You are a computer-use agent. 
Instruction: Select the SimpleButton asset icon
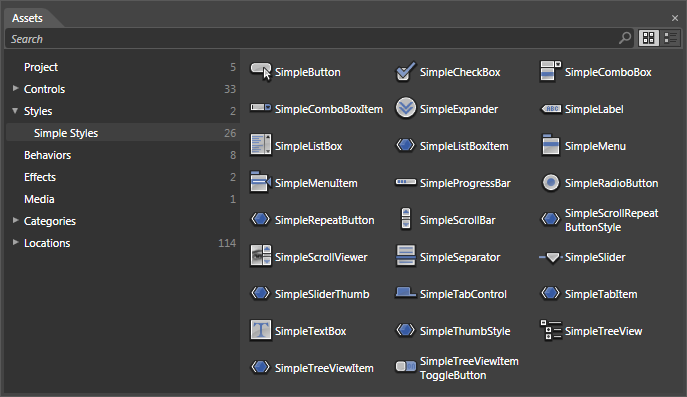click(x=261, y=72)
